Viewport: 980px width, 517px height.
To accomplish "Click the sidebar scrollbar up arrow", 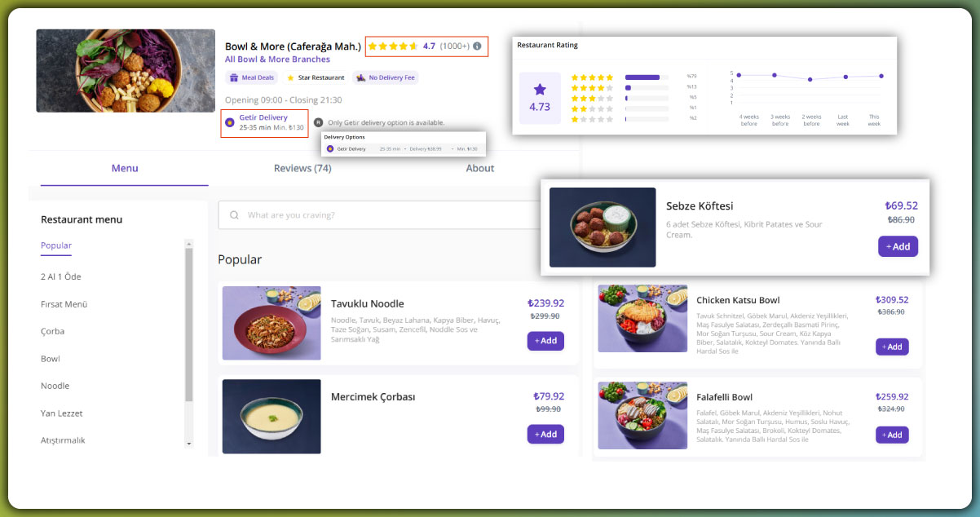I will tap(189, 243).
